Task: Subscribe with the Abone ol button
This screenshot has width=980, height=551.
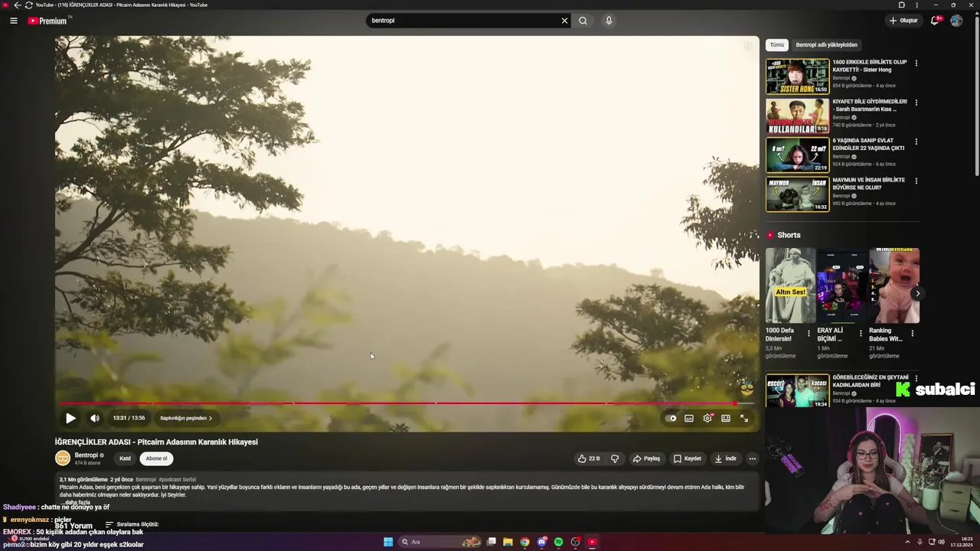Action: 156,458
